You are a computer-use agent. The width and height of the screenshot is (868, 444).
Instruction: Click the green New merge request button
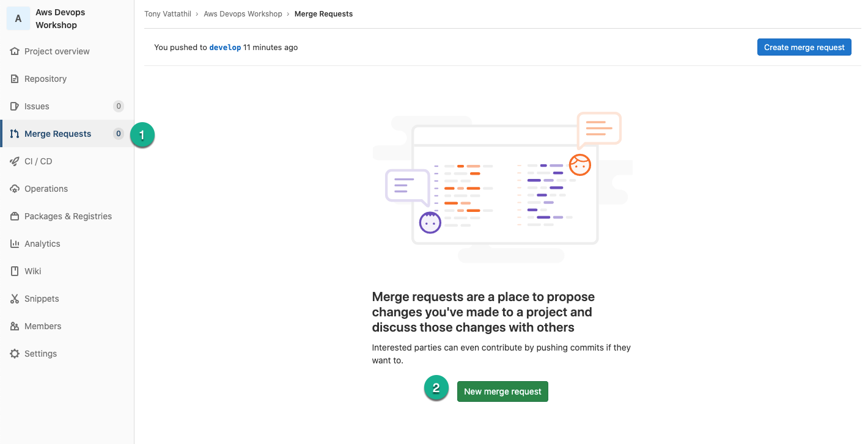tap(502, 391)
